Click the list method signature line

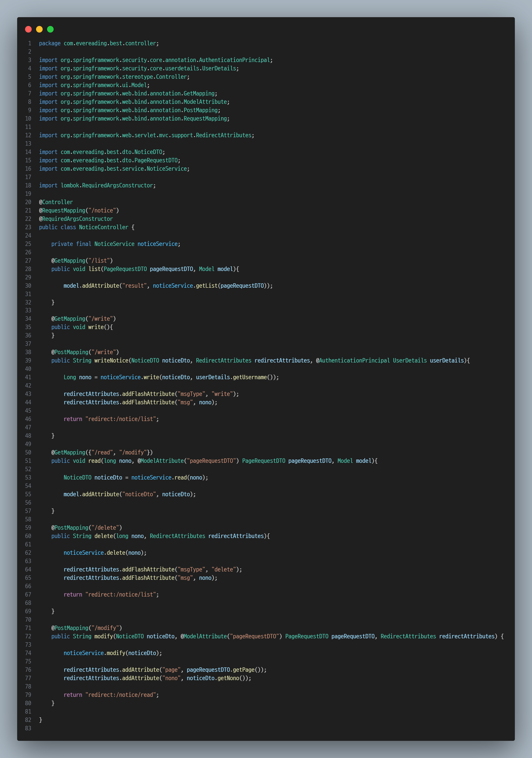tap(145, 269)
